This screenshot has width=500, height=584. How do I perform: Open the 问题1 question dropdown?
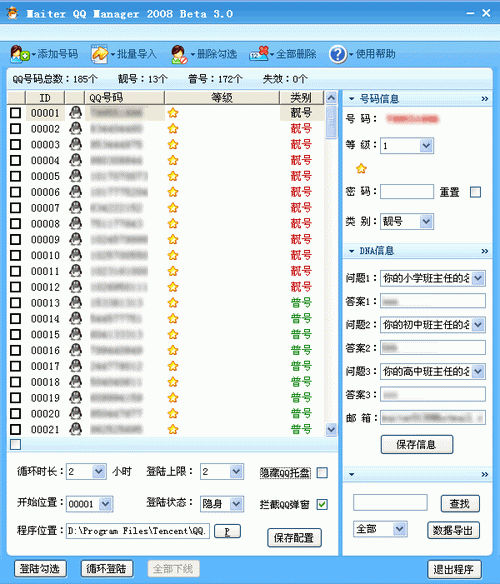point(478,278)
